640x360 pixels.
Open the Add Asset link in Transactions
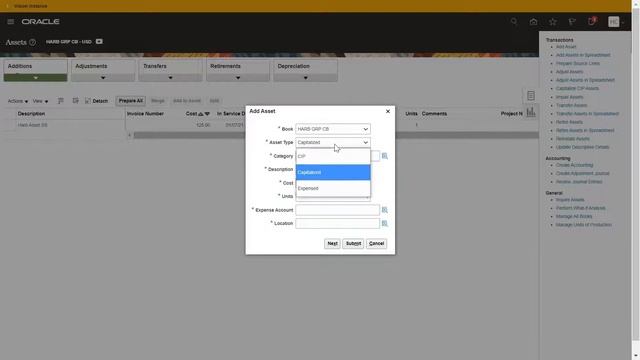point(566,47)
